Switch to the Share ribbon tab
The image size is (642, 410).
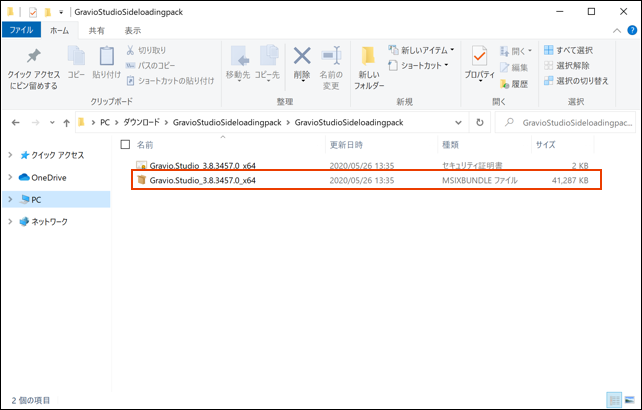pos(97,30)
